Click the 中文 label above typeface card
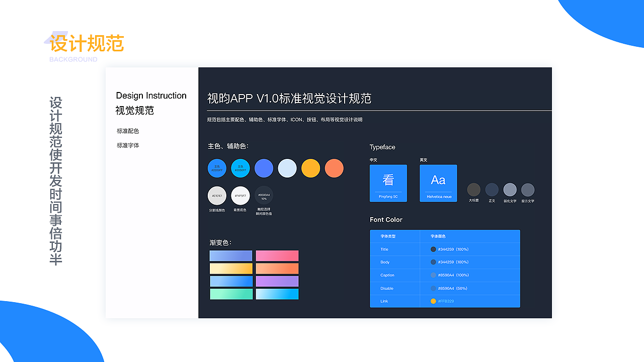The image size is (644, 362). pyautogui.click(x=373, y=160)
